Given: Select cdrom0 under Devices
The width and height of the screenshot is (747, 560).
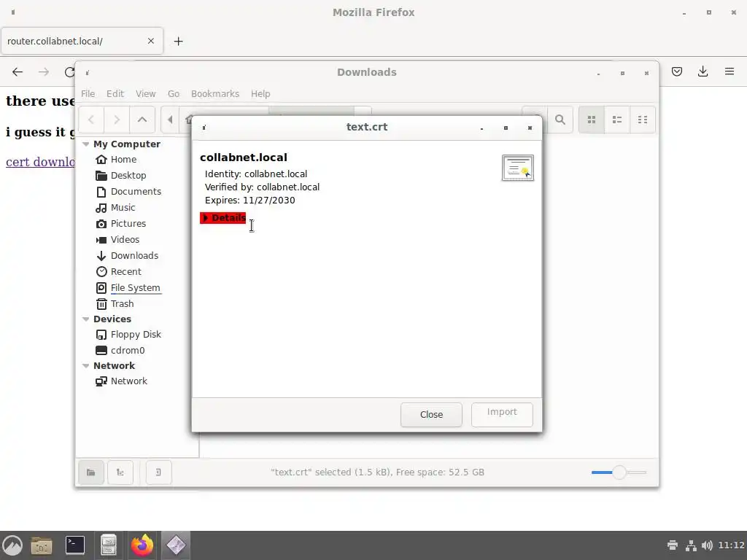Looking at the screenshot, I should [128, 351].
